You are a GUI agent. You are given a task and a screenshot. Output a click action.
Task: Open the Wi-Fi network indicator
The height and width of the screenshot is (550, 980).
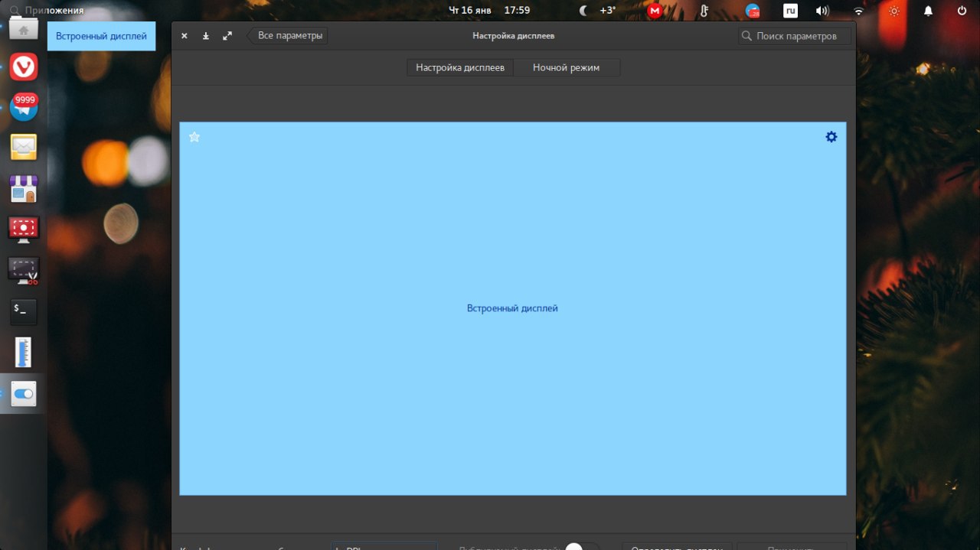point(858,11)
